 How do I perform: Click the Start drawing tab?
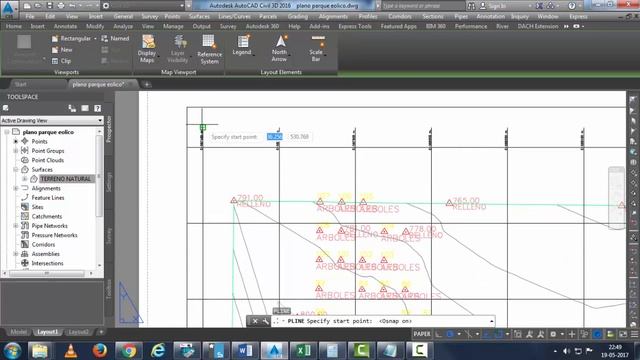point(20,84)
